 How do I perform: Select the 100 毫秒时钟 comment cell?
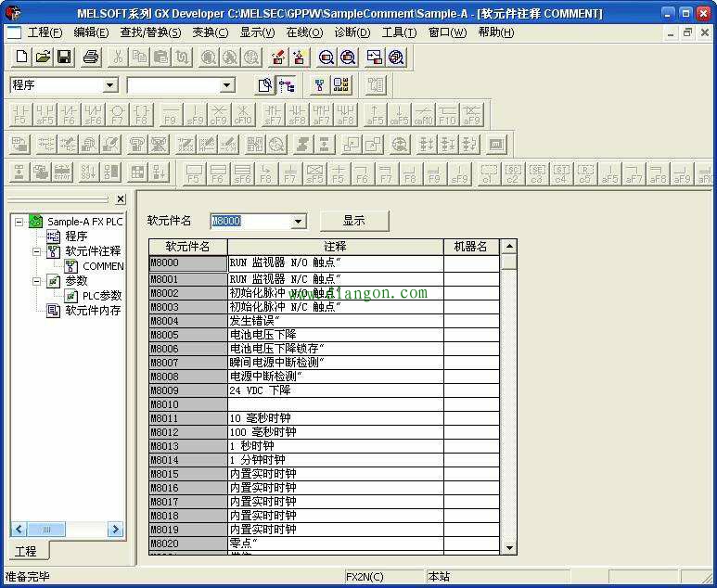[335, 432]
